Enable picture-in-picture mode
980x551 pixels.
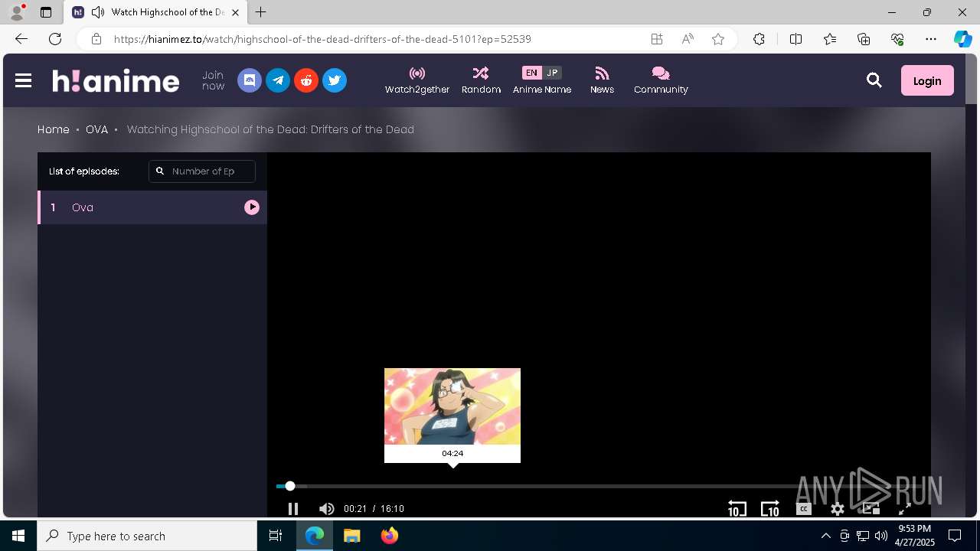(871, 509)
